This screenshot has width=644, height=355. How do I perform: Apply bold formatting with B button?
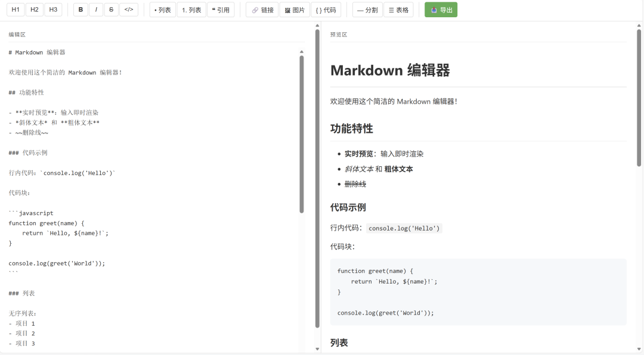coord(80,10)
